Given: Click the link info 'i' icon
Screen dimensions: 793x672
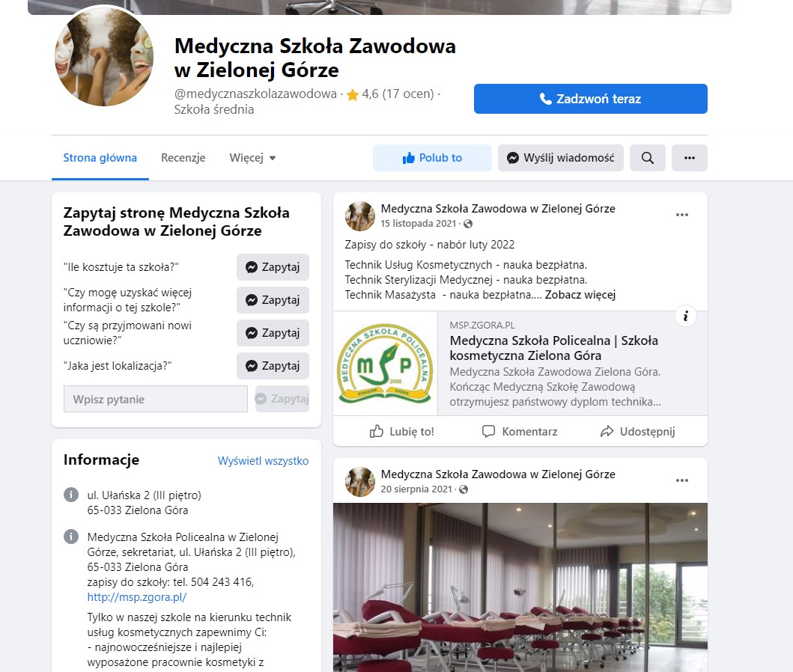Looking at the screenshot, I should (686, 317).
